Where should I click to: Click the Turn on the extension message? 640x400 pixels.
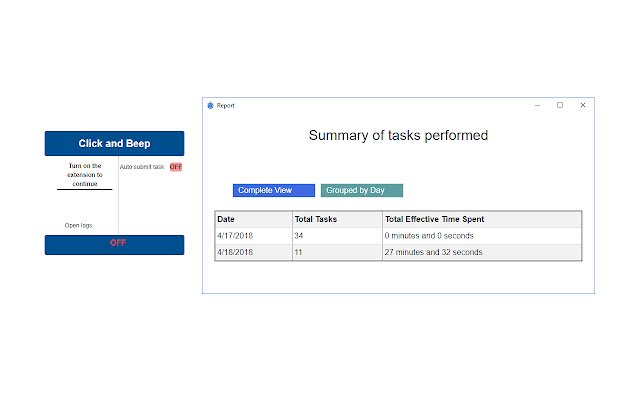(x=85, y=175)
